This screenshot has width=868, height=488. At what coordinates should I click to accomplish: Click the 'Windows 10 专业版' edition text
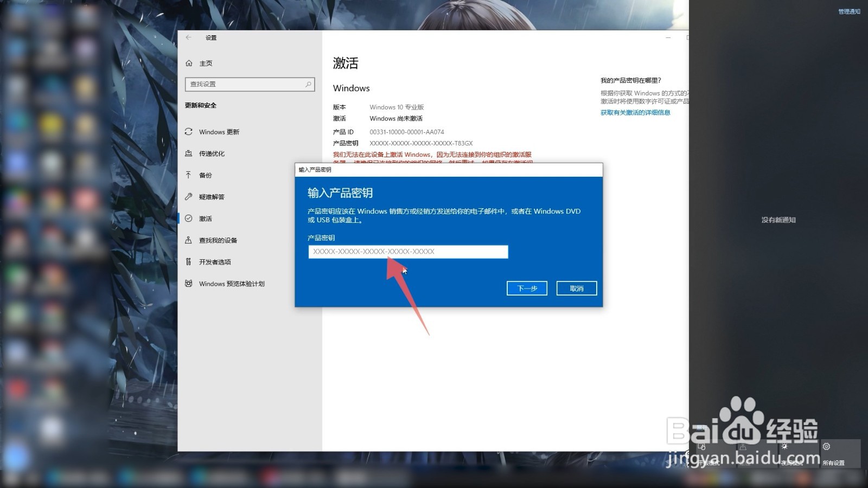pyautogui.click(x=397, y=107)
